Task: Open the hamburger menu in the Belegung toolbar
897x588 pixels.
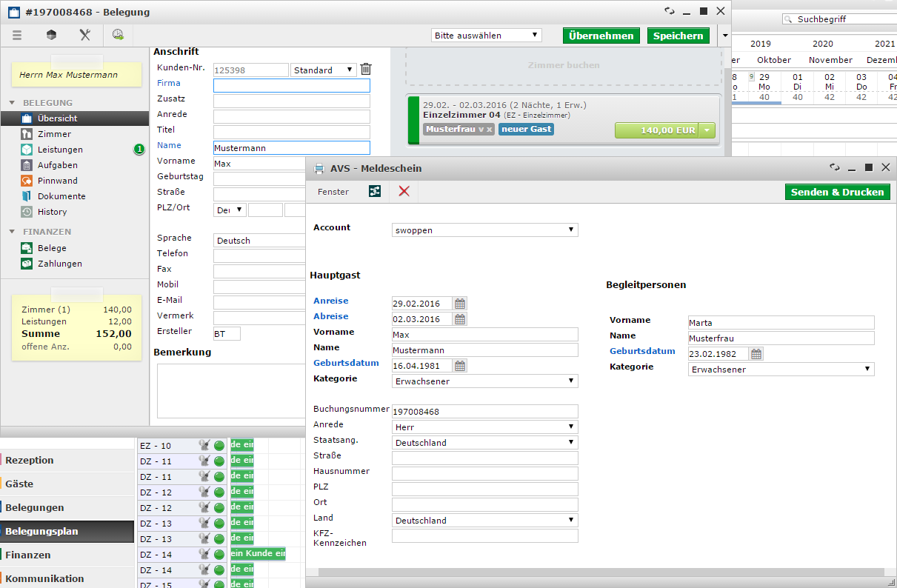Action: tap(17, 35)
